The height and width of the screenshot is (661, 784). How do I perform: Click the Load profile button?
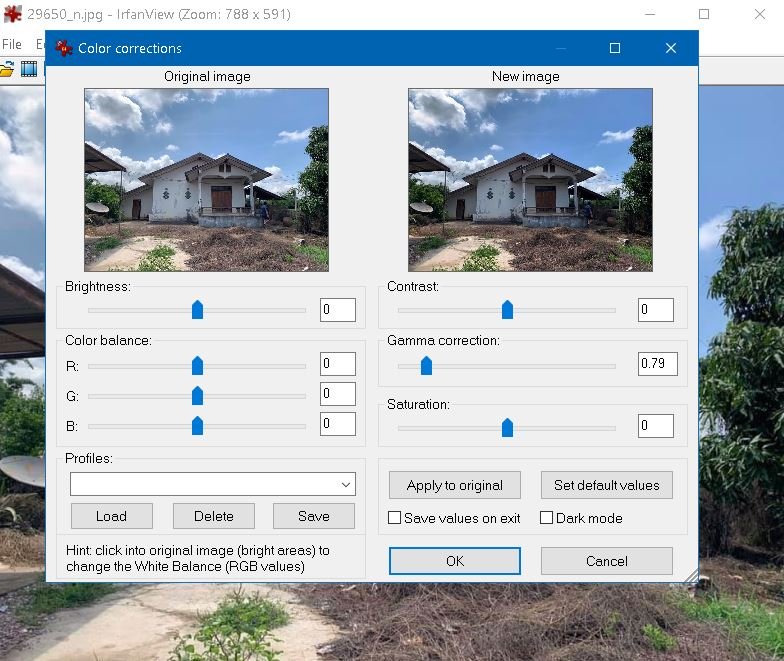(112, 516)
